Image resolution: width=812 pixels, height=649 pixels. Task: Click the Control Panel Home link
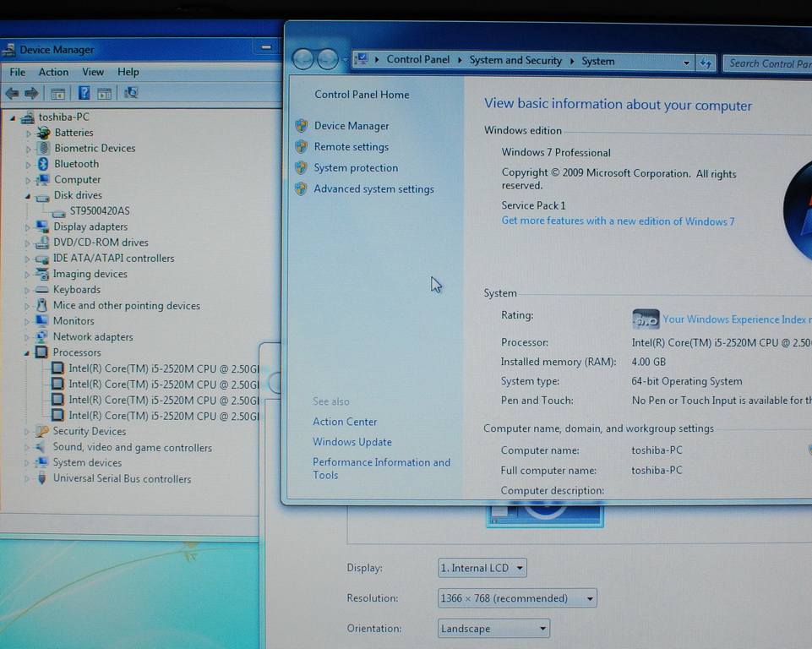pos(362,95)
